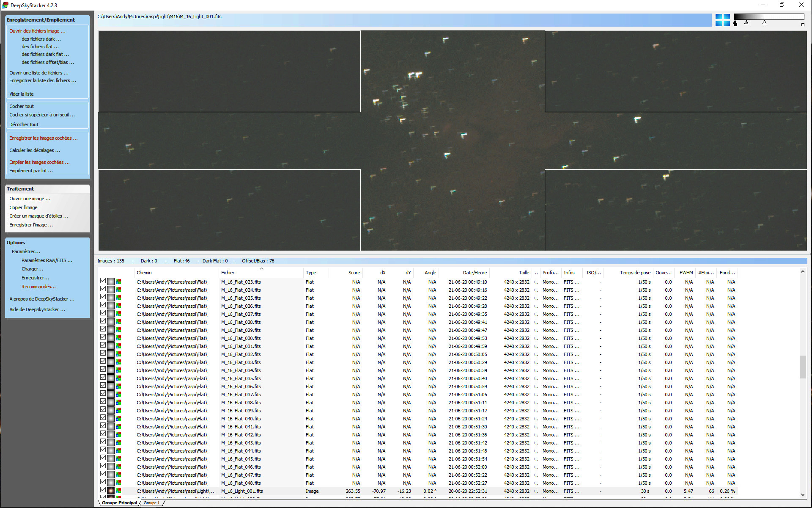Click flat frame icon for M_16_Flat_025.fits

click(111, 298)
